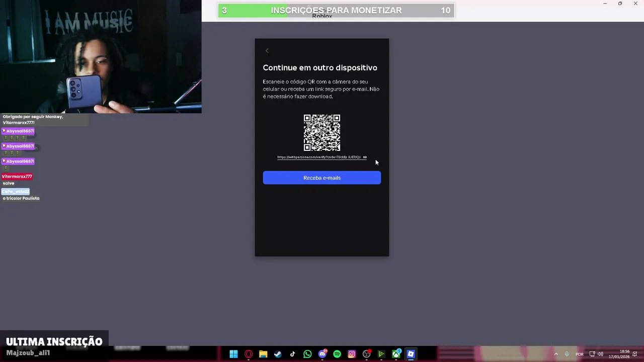Screen dimensions: 644x362
Task: Open the network status tray icon
Action: tap(592, 354)
